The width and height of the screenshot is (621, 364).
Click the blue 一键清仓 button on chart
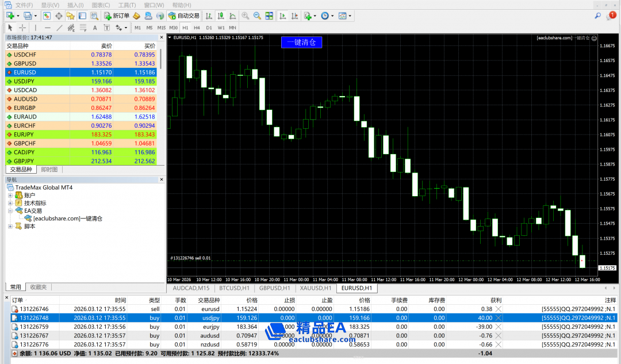pos(301,42)
